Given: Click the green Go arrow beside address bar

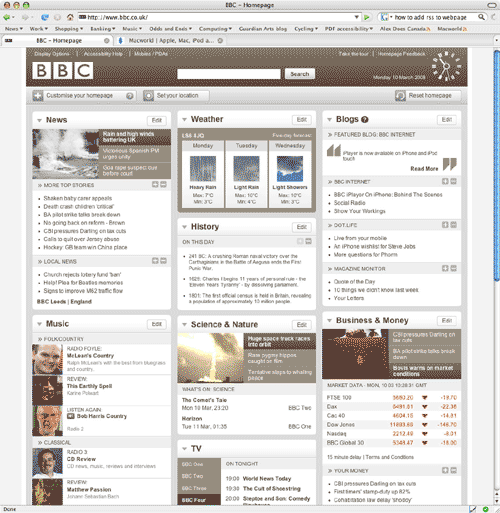Looking at the screenshot, I should point(367,17).
